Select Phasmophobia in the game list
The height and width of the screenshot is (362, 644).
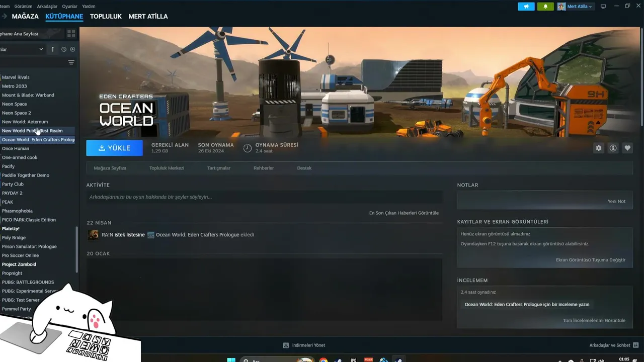pyautogui.click(x=17, y=211)
